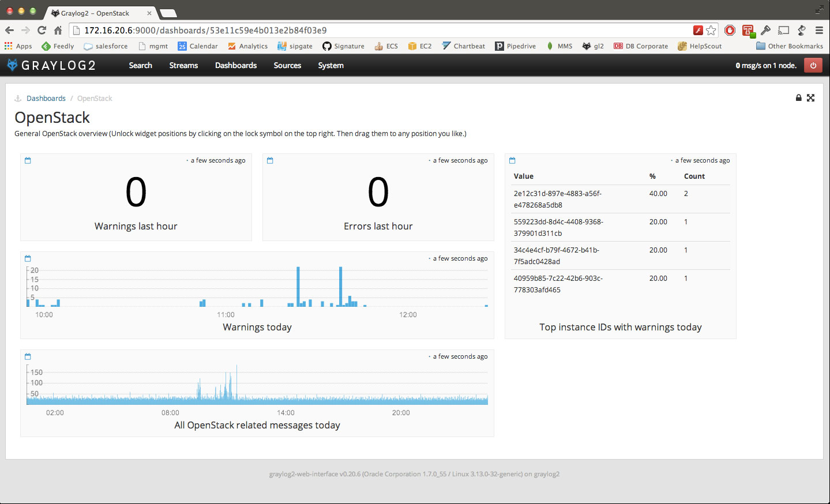Click calendar icon on Top instance IDs widget
The image size is (830, 504).
point(512,160)
